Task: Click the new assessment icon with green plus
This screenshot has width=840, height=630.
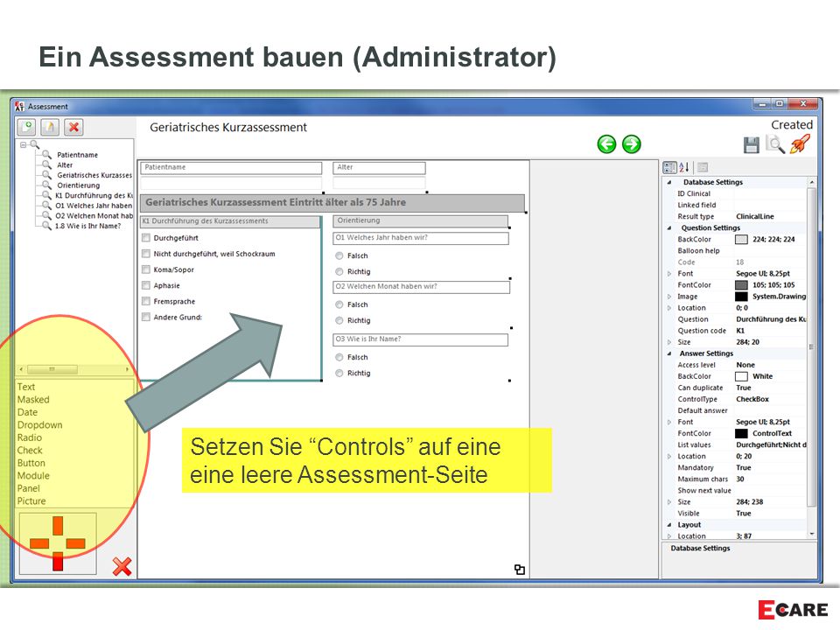Action: coord(27,127)
